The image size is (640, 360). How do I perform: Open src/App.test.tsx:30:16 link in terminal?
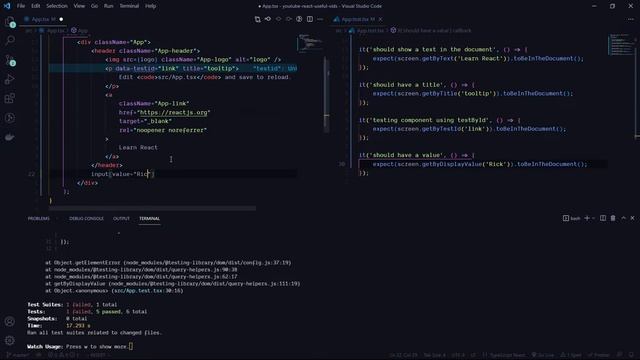(x=148, y=291)
